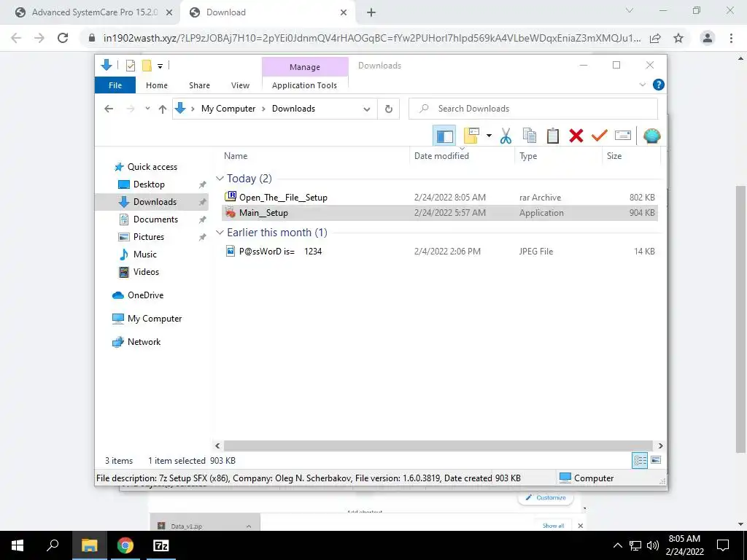
Task: Open the address bar history dropdown
Action: [367, 109]
